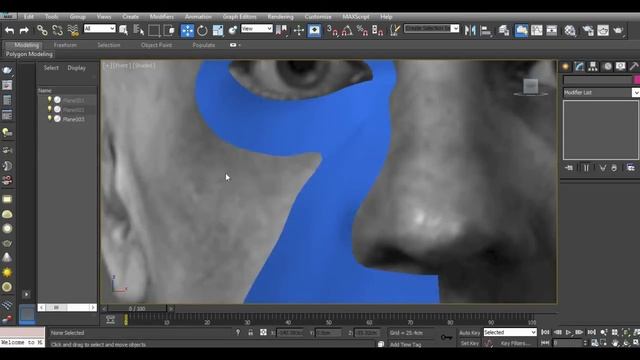Viewport: 640px width, 360px height.
Task: Click the time slider 0 / 100 handle
Action: [x=137, y=309]
